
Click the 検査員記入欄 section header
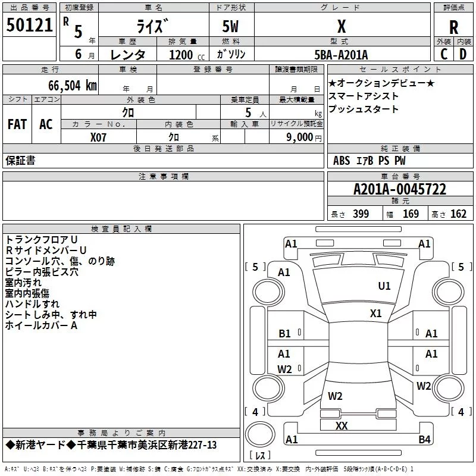(121, 229)
